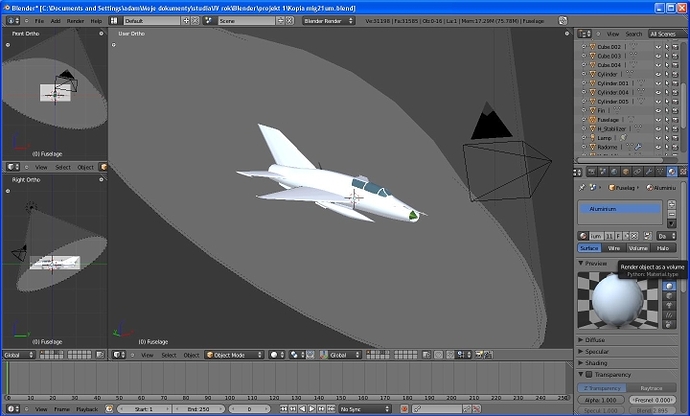Image resolution: width=690 pixels, height=416 pixels.
Task: Jump to the last frame button
Action: tap(331, 409)
